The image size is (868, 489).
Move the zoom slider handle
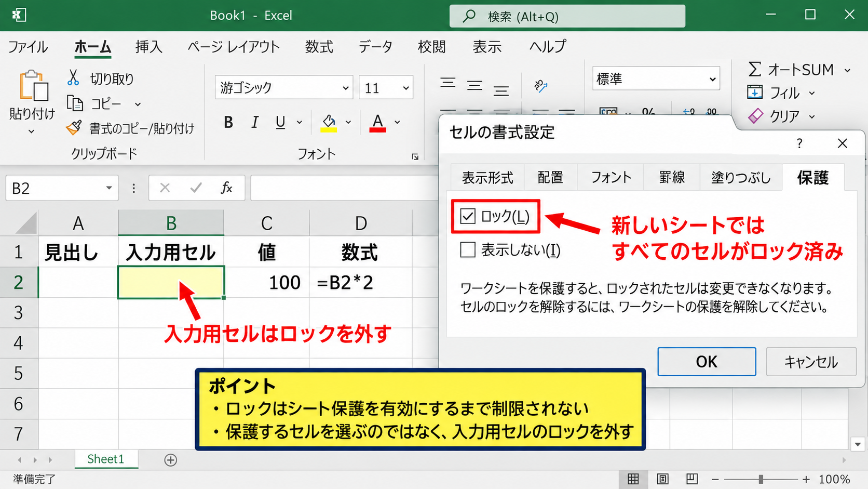(761, 479)
